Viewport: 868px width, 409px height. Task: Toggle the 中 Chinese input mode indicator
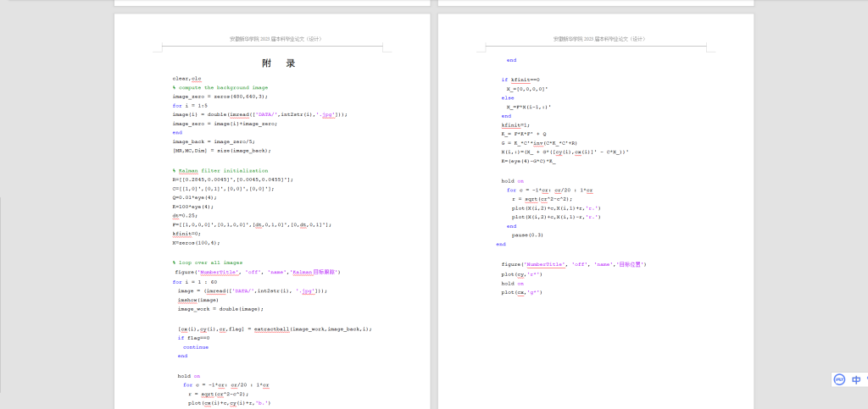point(857,380)
